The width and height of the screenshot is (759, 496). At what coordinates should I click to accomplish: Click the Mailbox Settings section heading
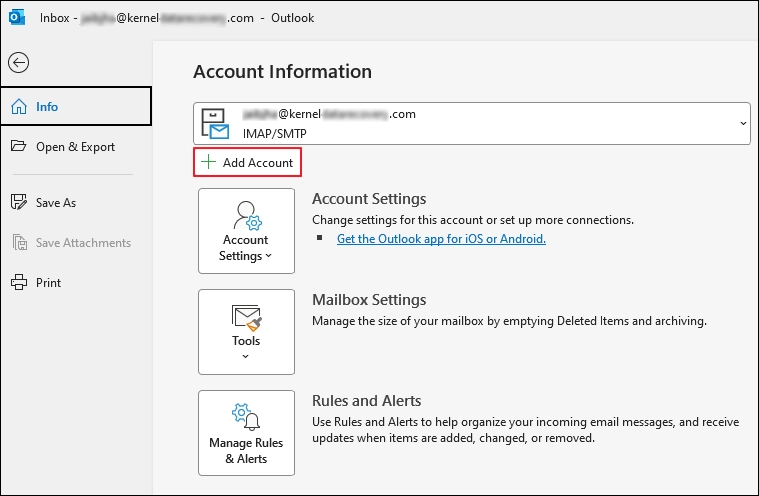369,300
